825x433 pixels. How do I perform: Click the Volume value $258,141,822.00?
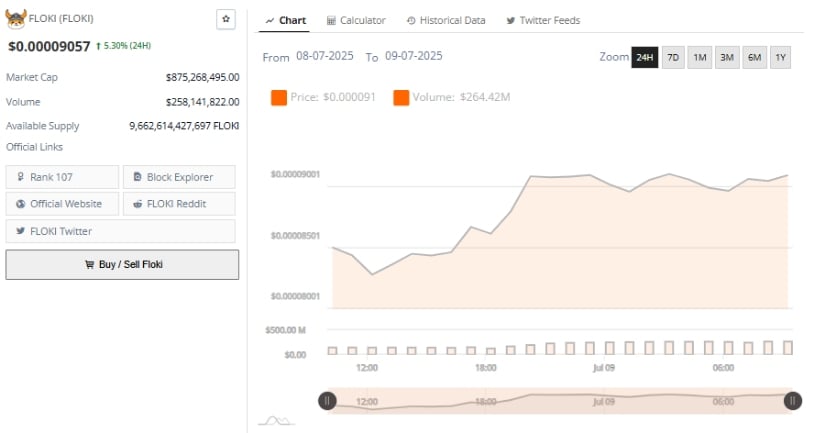pyautogui.click(x=203, y=102)
